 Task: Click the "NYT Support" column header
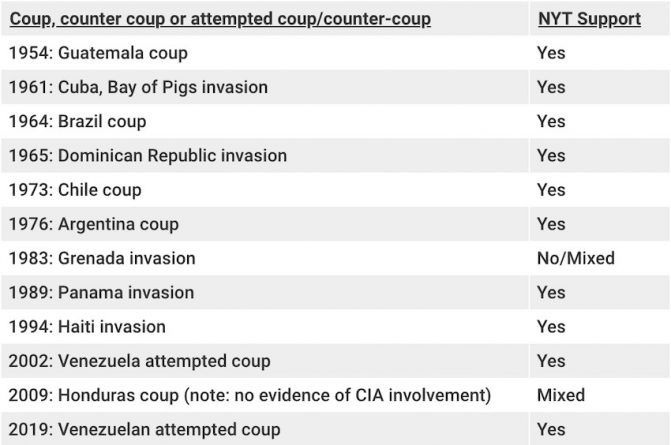(x=588, y=19)
